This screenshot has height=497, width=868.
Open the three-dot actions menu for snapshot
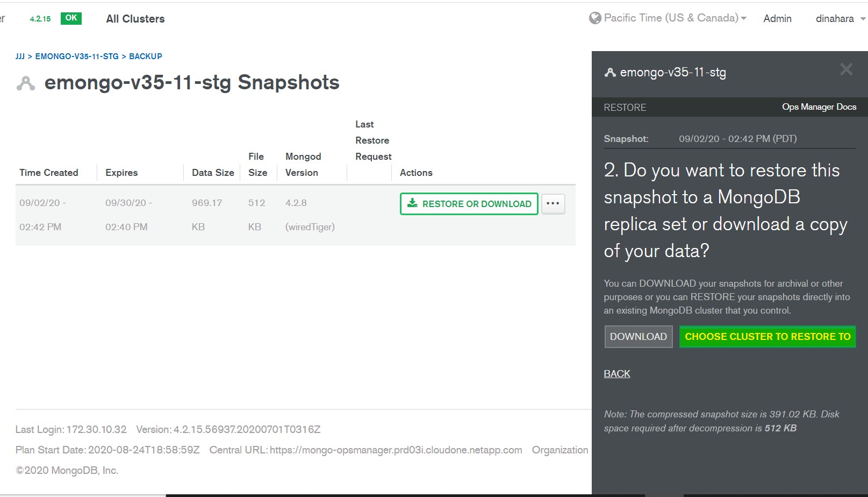[x=553, y=204]
